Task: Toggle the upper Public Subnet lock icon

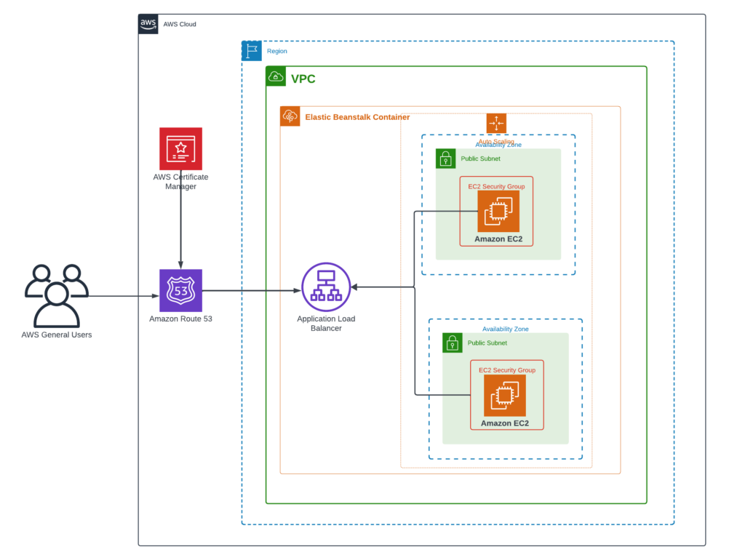Action: (446, 159)
